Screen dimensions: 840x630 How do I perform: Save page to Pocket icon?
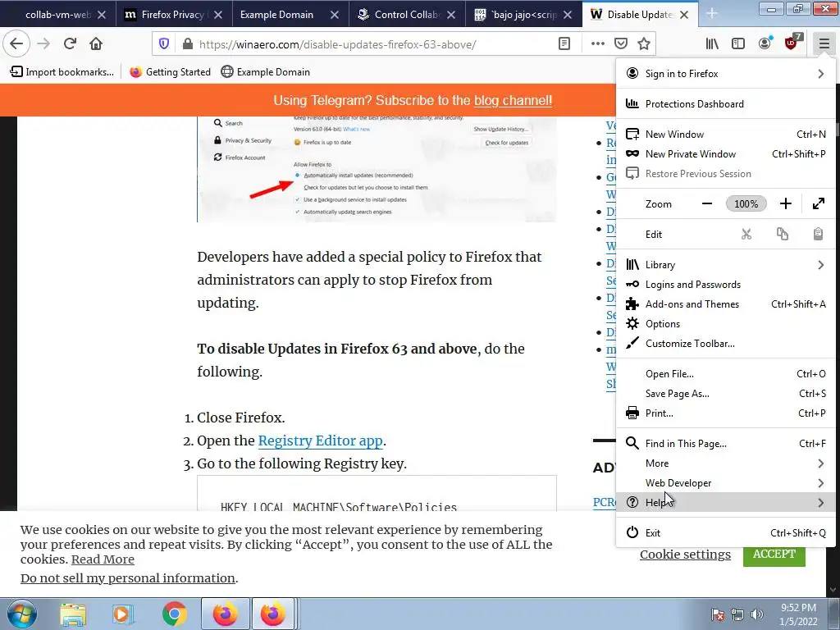(621, 44)
